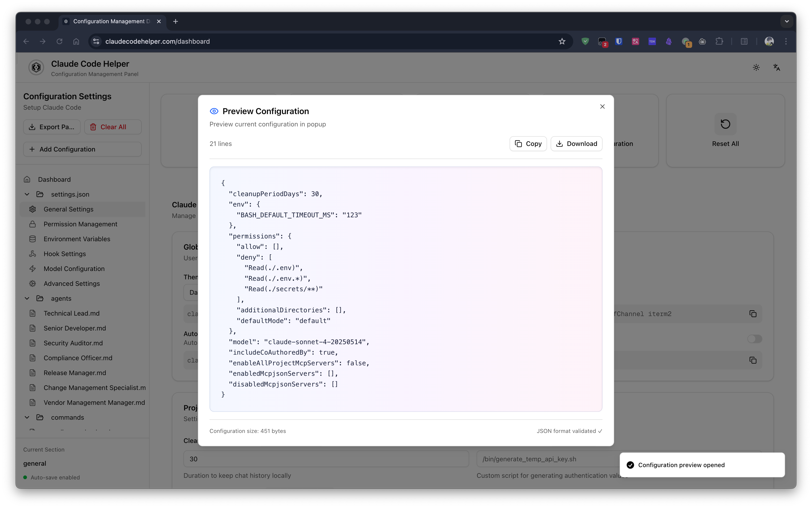
Task: Click the green shield extension icon
Action: coord(585,41)
